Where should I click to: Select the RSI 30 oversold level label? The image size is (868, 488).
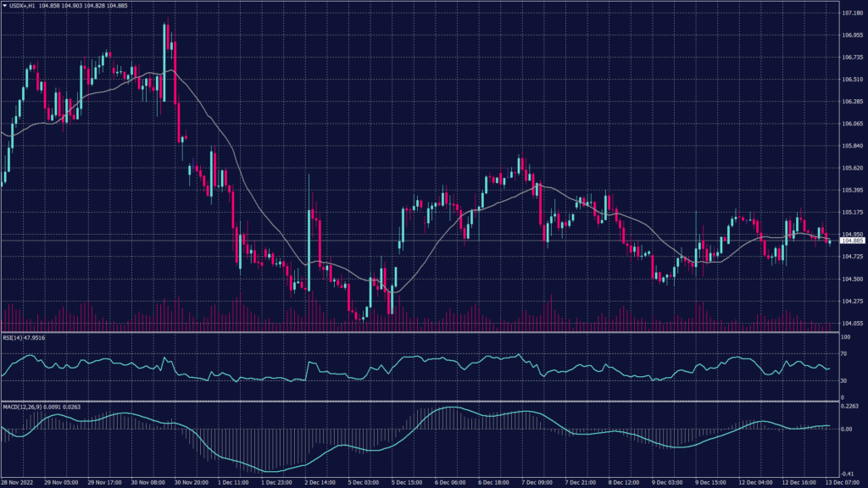pos(844,380)
